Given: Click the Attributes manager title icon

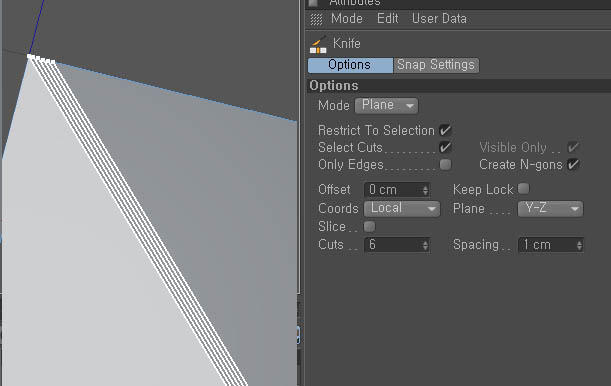Looking at the screenshot, I should point(313,3).
